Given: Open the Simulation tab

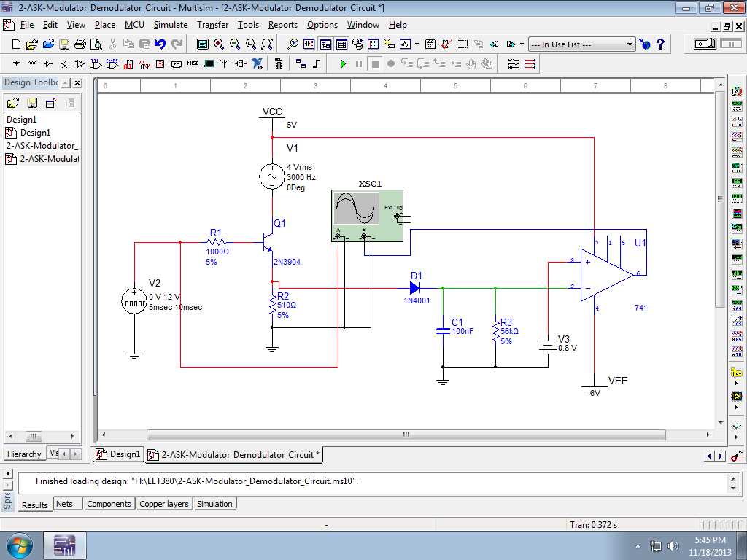Looking at the screenshot, I should pos(214,504).
